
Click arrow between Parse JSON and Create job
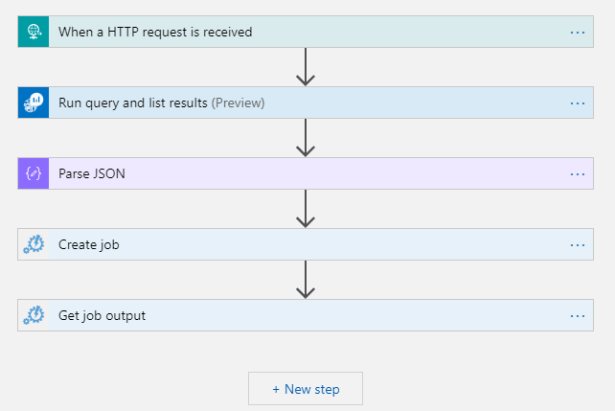[306, 209]
